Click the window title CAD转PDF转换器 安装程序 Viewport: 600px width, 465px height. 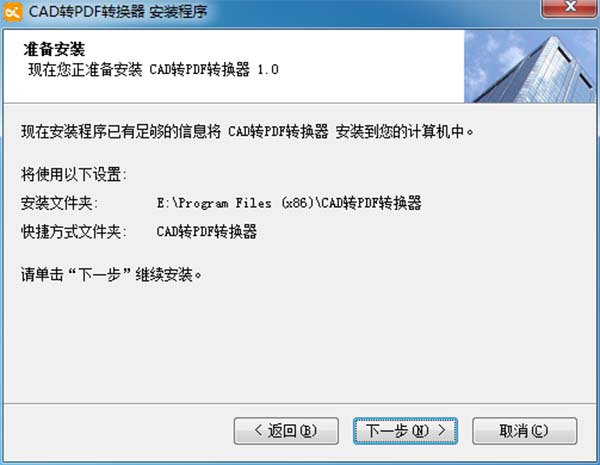point(118,11)
